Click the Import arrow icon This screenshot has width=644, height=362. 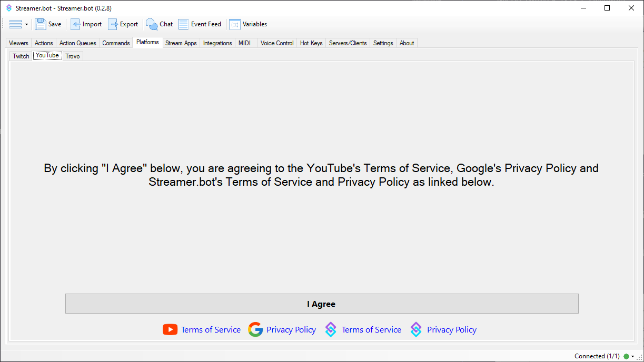pos(75,24)
